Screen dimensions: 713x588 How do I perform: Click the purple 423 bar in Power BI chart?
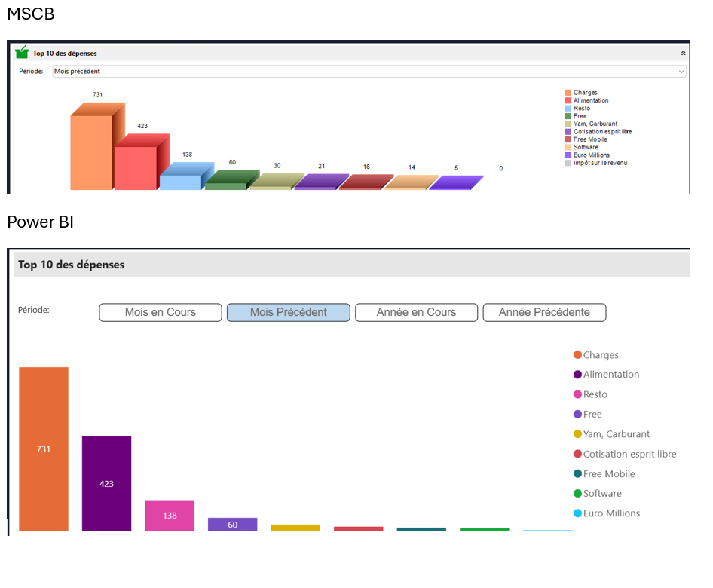[106, 483]
